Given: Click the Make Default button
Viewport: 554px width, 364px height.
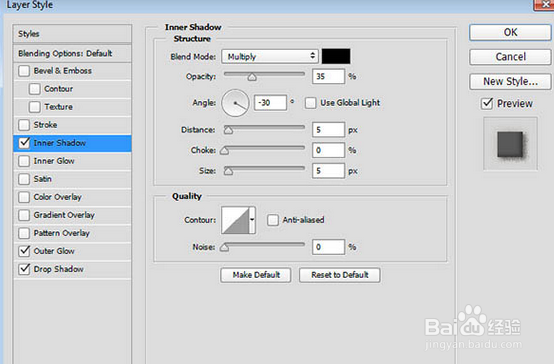Looking at the screenshot, I should point(256,275).
